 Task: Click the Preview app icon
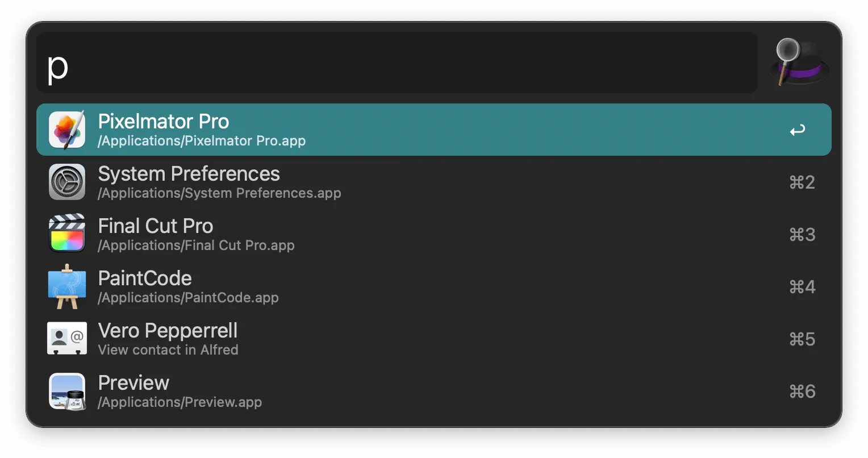click(67, 391)
